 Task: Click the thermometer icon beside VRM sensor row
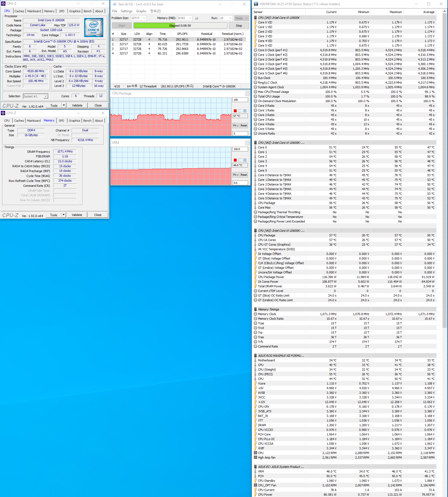tap(255, 471)
